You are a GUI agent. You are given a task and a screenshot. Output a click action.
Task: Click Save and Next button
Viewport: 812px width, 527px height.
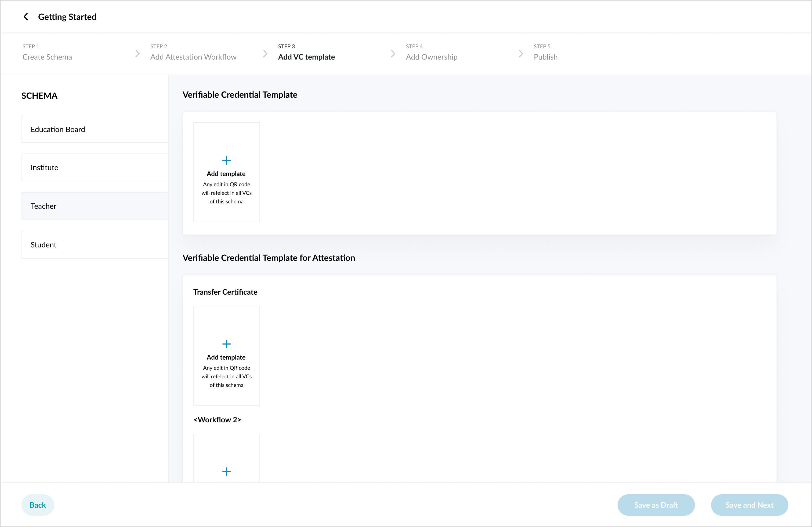point(749,505)
